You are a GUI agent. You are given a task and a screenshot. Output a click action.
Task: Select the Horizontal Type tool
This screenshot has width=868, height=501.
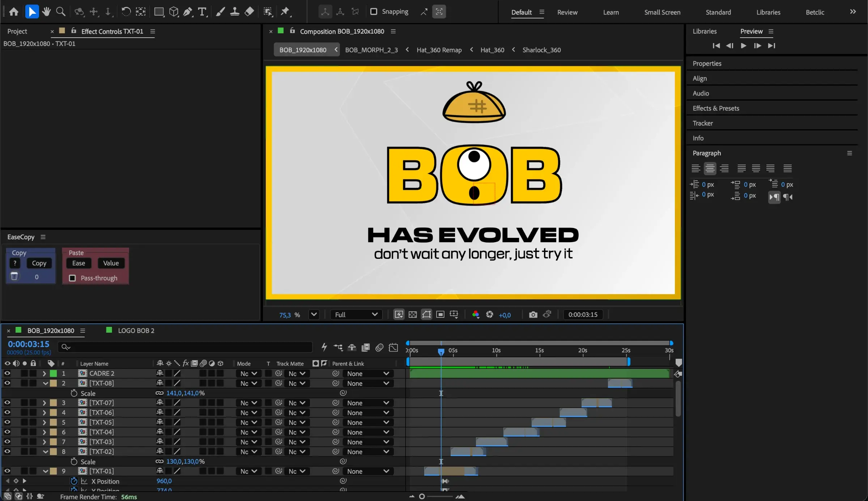[x=202, y=12]
